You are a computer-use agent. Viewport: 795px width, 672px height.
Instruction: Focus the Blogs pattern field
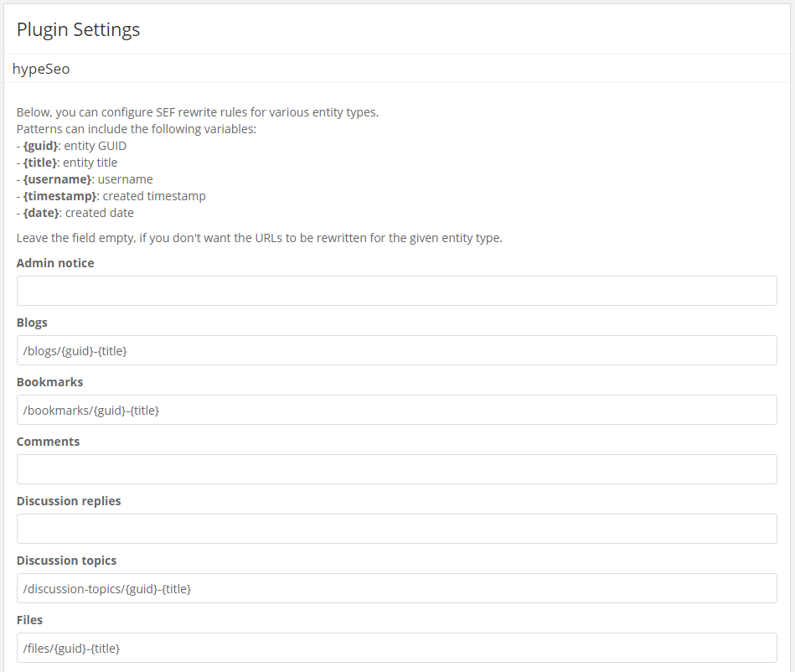[396, 350]
